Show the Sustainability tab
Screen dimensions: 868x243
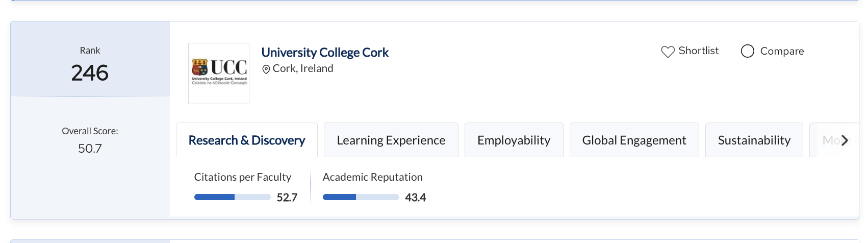754,140
